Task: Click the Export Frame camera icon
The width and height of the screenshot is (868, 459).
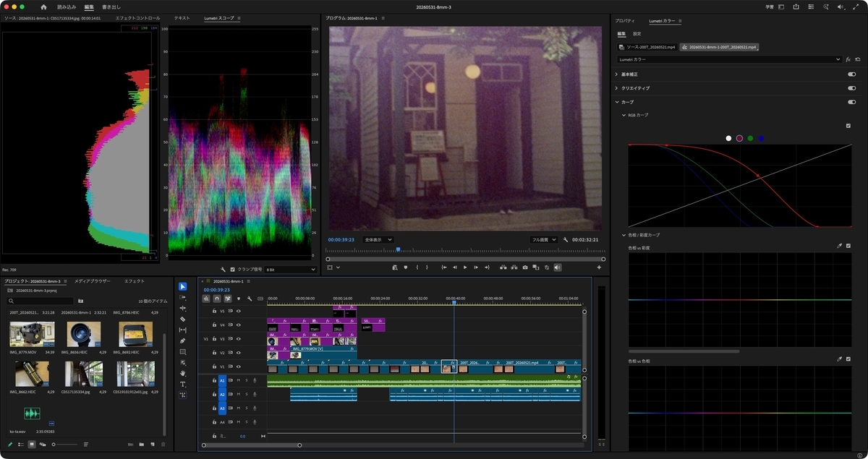Action: pos(525,267)
